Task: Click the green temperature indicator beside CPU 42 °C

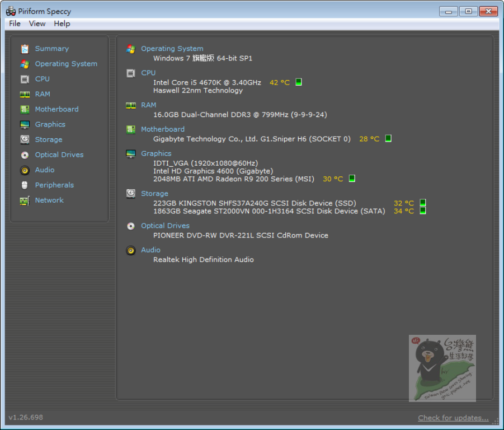Action: pyautogui.click(x=299, y=82)
